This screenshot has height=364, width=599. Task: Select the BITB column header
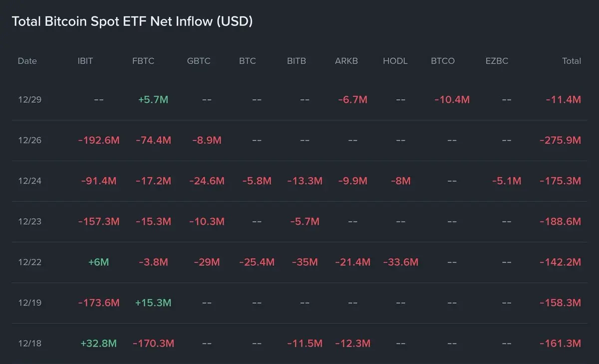297,61
